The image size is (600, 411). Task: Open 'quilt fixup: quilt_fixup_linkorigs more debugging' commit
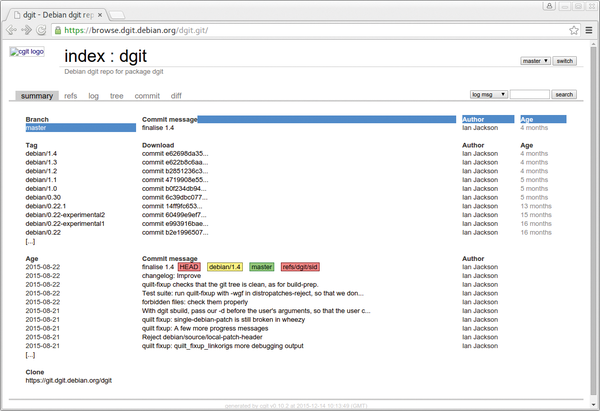coord(223,346)
